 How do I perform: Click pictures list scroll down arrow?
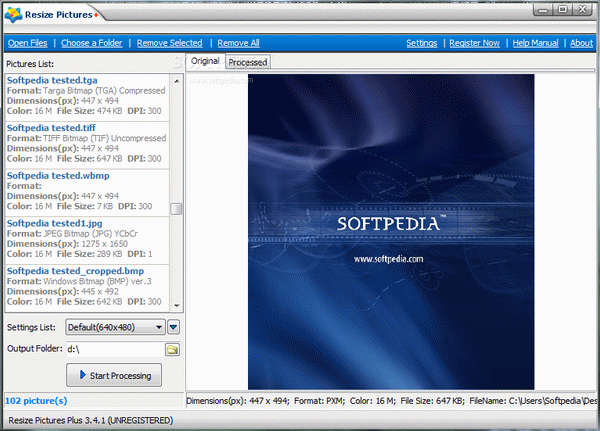point(176,305)
